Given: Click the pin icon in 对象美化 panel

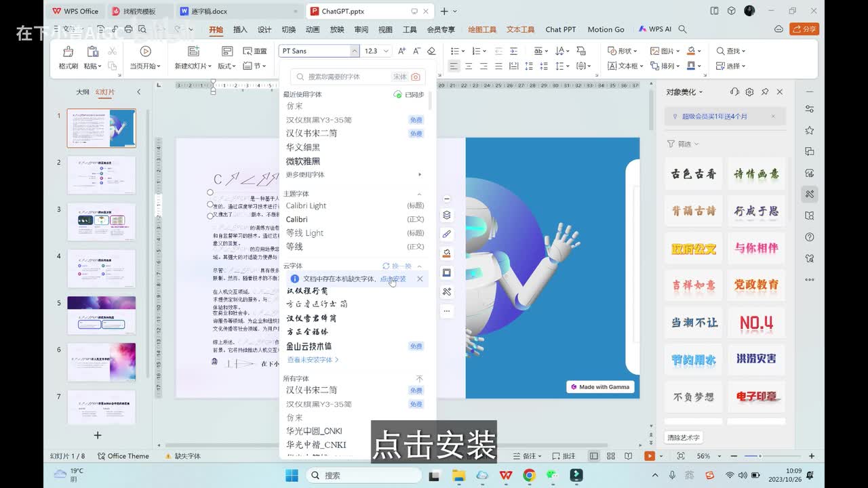Looking at the screenshot, I should [765, 92].
